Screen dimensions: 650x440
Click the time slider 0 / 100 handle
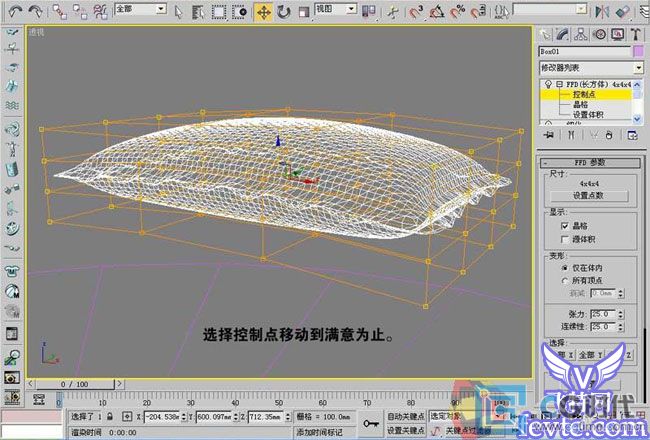pos(75,384)
